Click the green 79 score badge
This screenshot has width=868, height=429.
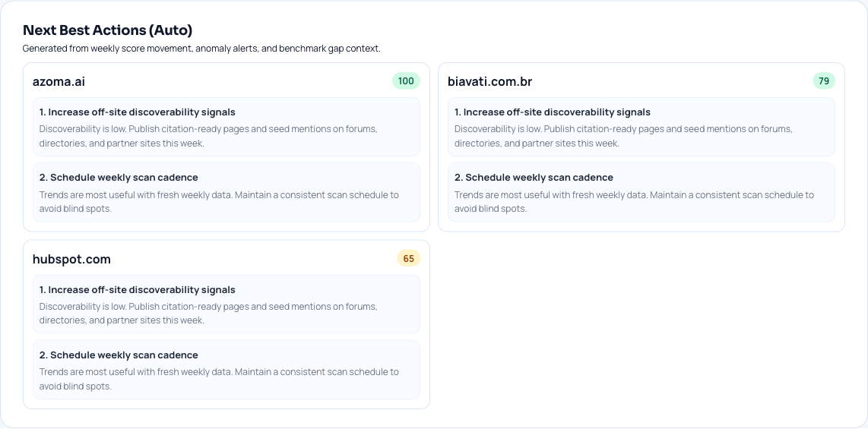(x=824, y=81)
